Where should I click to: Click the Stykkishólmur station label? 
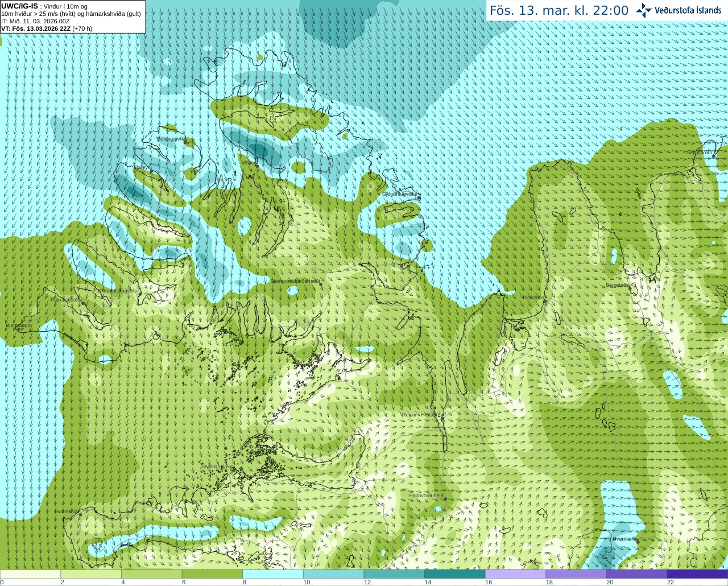pyautogui.click(x=218, y=467)
